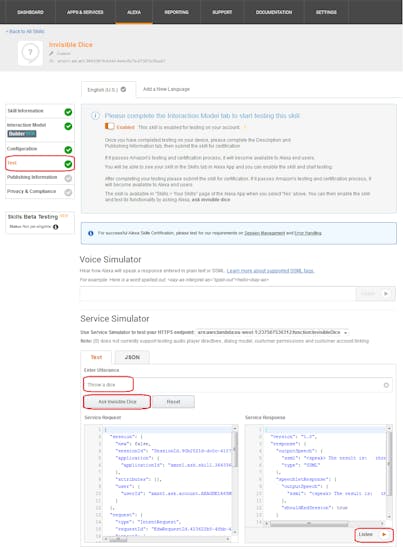Click grey status circle beside Privacy & Compliance
This screenshot has width=403, height=555.
(68, 192)
